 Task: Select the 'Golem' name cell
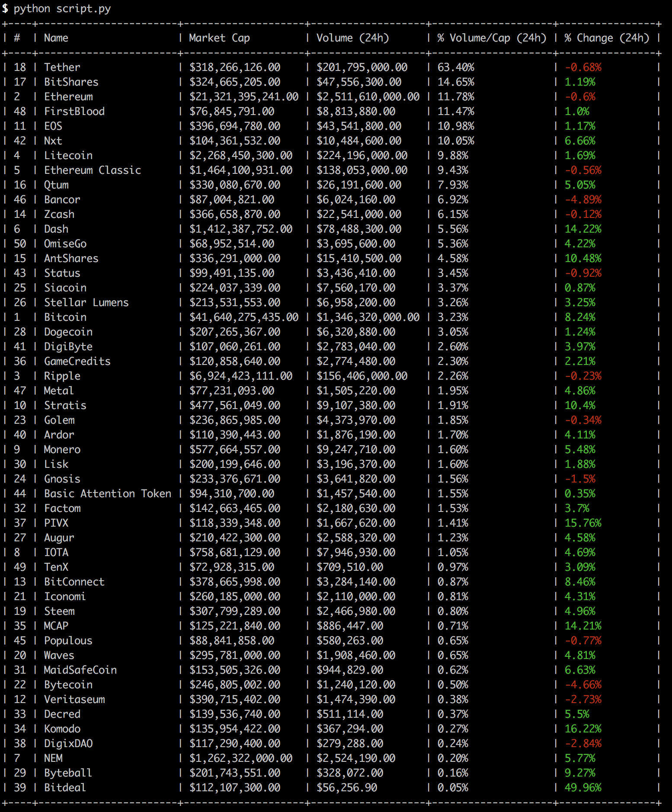coord(59,420)
